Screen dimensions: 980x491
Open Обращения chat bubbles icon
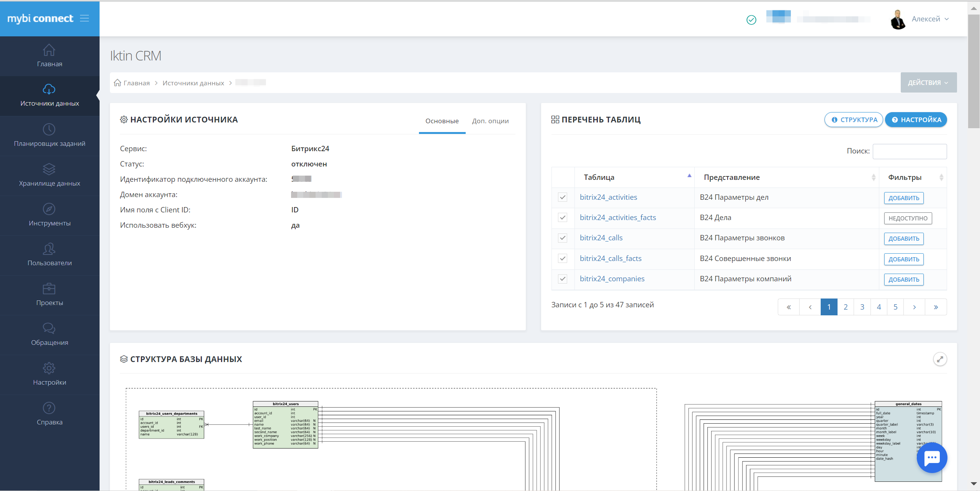point(49,328)
